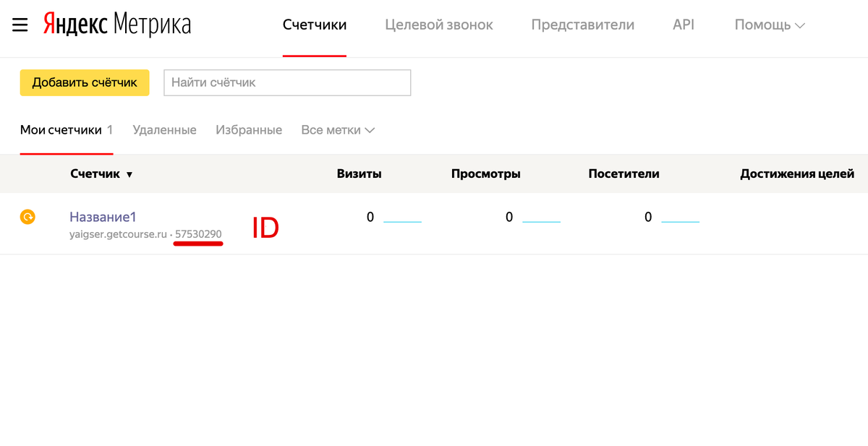The width and height of the screenshot is (868, 446).
Task: View the Избранные counters tab
Action: (x=249, y=130)
